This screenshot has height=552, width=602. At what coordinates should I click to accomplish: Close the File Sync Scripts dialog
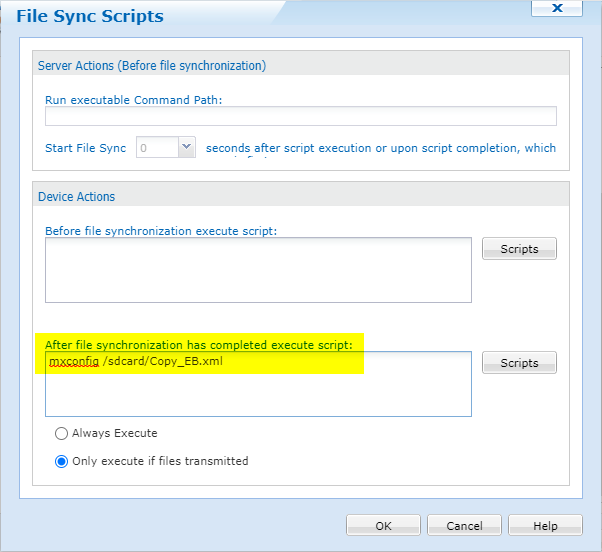tap(557, 8)
